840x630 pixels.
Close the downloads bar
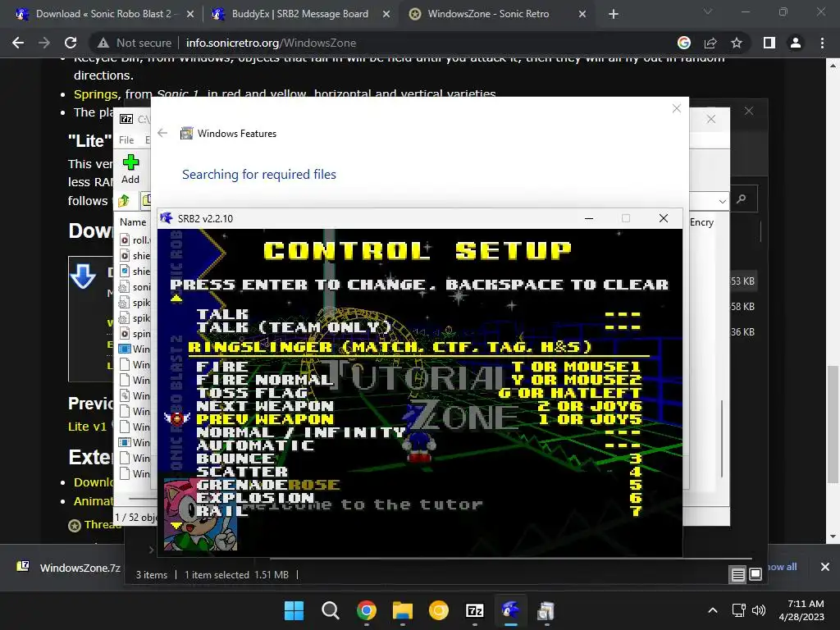825,567
